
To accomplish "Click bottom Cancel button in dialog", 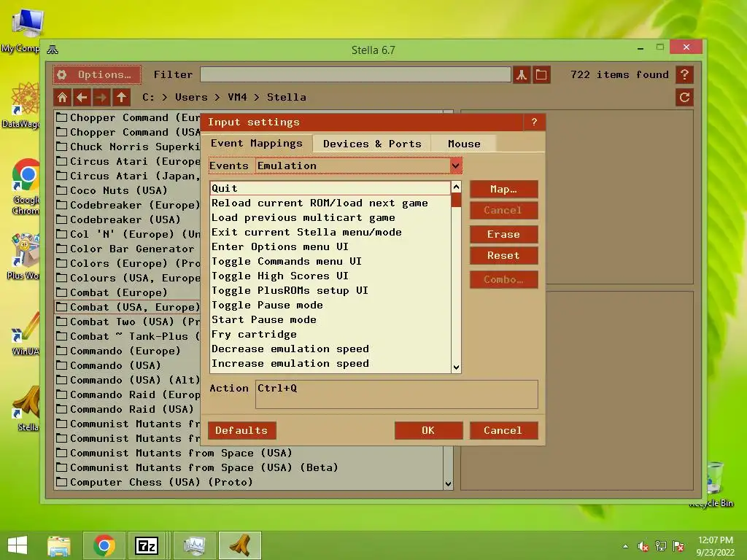I will pos(503,430).
